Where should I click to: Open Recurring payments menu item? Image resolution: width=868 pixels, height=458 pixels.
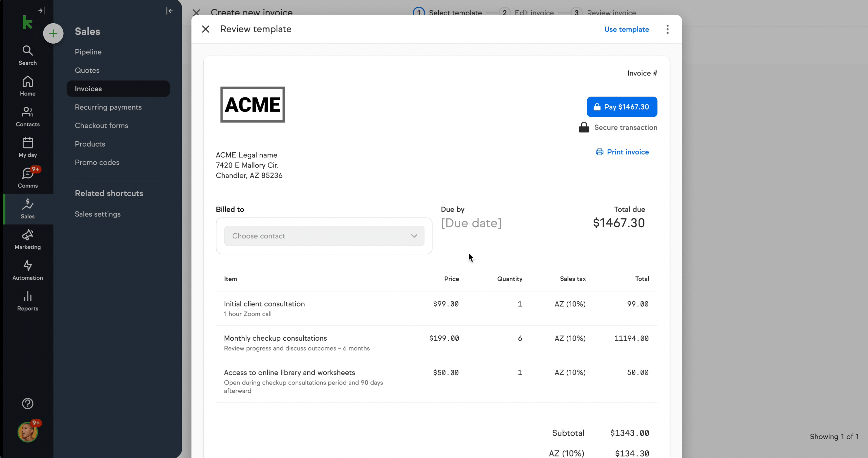[x=108, y=107]
